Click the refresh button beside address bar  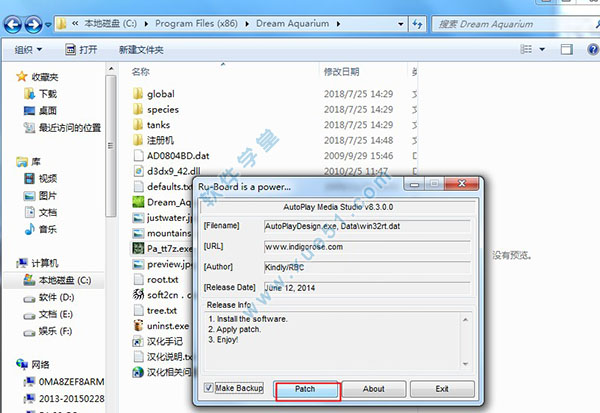[x=417, y=24]
